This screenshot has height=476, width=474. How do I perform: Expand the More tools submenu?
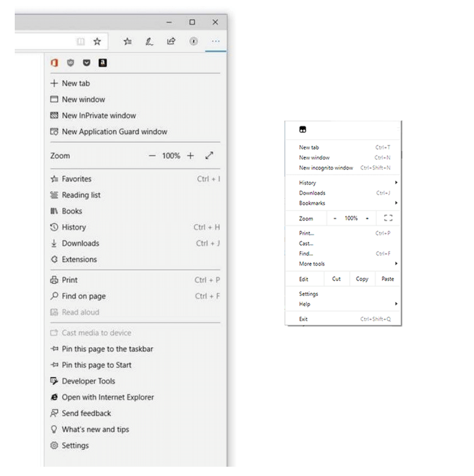(347, 264)
